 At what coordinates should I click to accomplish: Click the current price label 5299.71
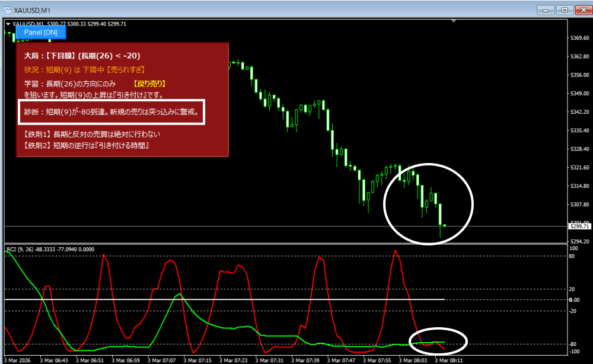coord(579,226)
